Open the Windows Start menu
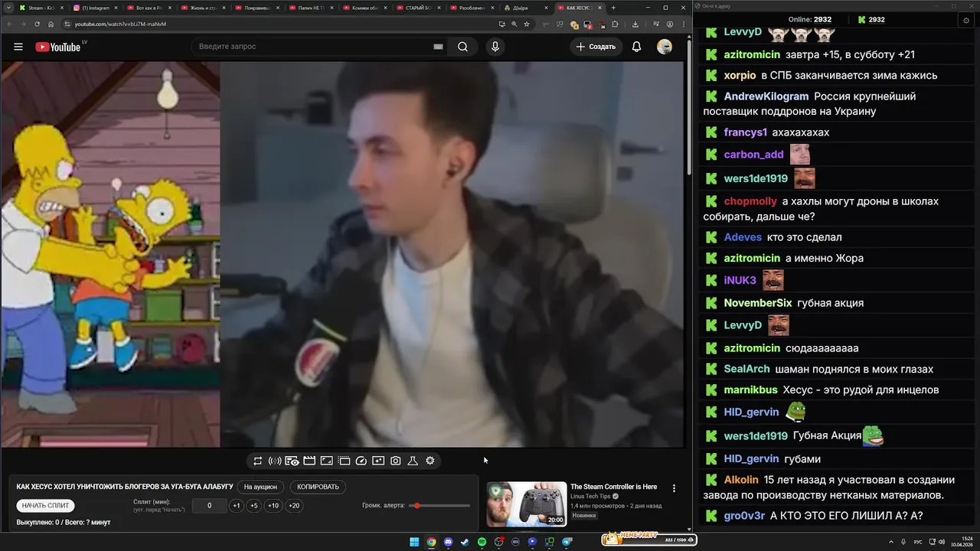The width and height of the screenshot is (980, 551). coord(414,542)
